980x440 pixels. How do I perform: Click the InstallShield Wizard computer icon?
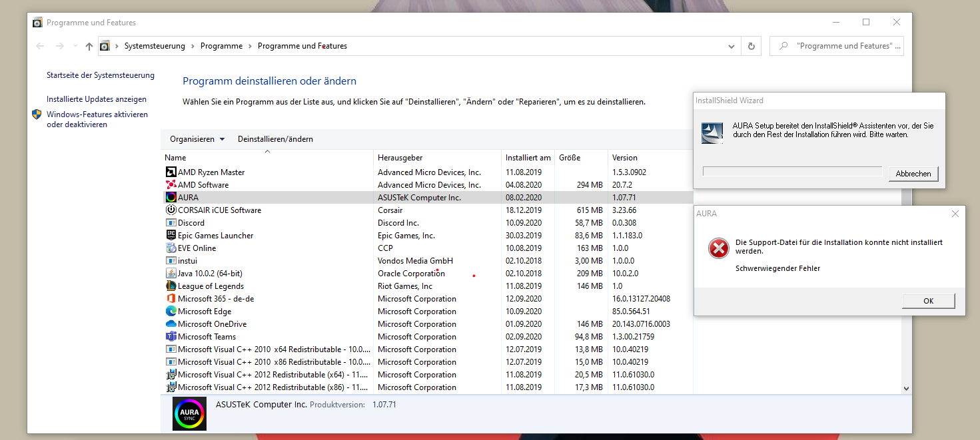(712, 132)
